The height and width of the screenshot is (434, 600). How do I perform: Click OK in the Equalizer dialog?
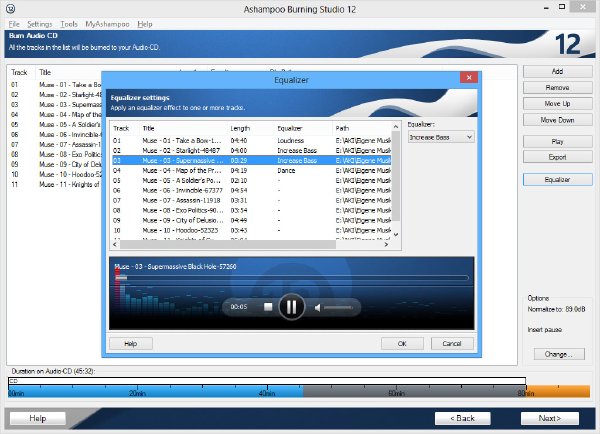click(x=402, y=343)
